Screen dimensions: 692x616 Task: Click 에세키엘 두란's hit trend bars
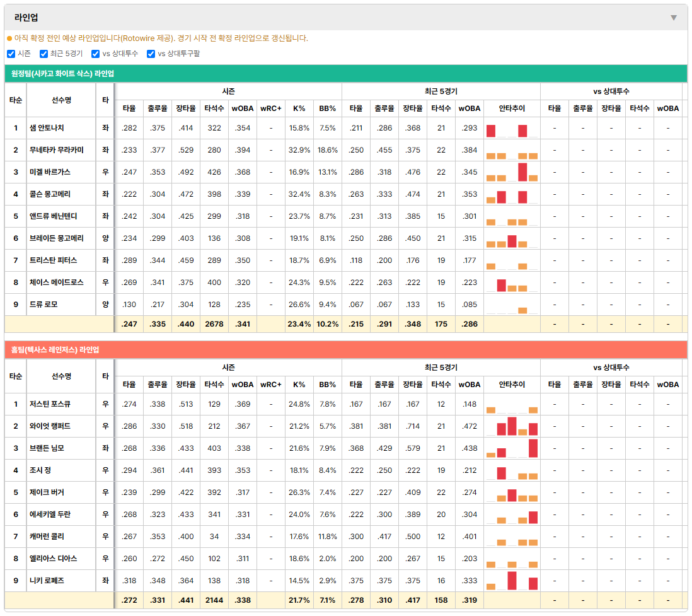point(512,515)
